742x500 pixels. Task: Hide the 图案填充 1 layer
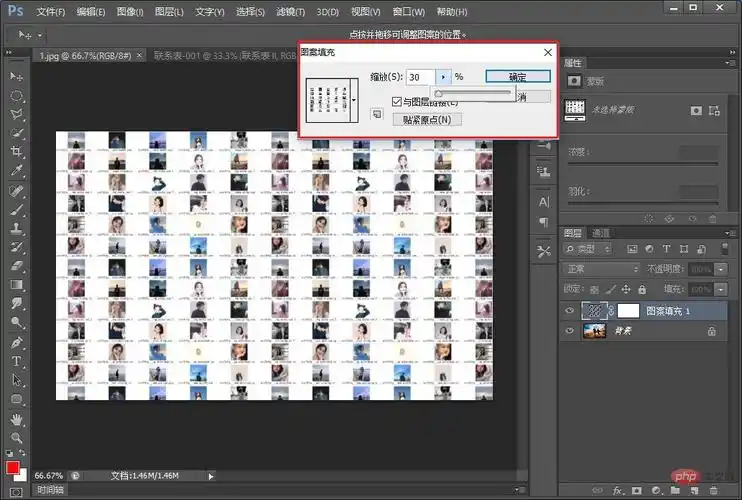point(570,312)
